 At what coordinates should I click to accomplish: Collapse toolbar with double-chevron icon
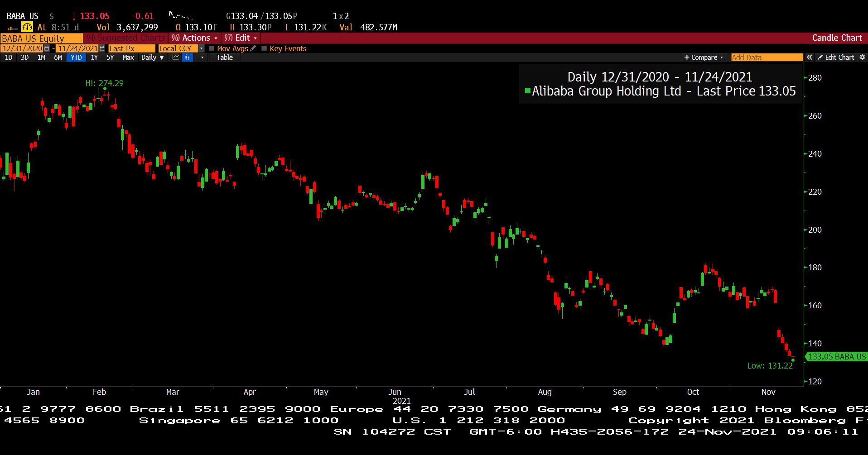(x=810, y=57)
